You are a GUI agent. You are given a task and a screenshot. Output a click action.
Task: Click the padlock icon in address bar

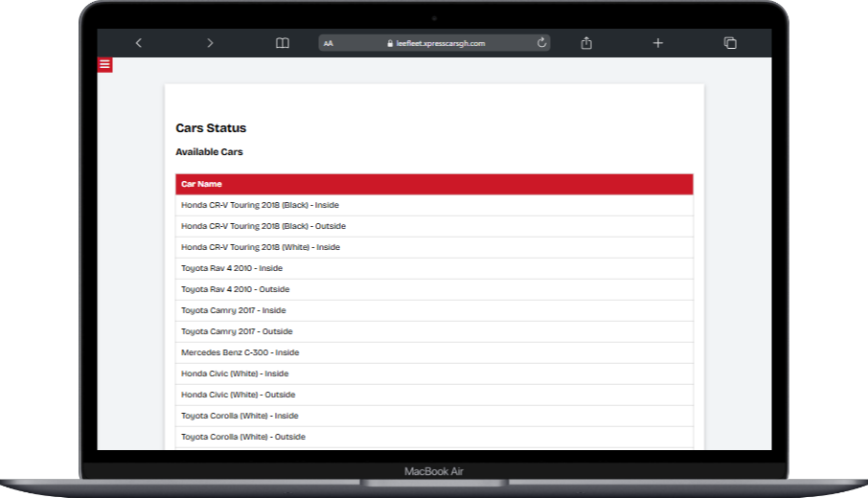click(x=390, y=43)
